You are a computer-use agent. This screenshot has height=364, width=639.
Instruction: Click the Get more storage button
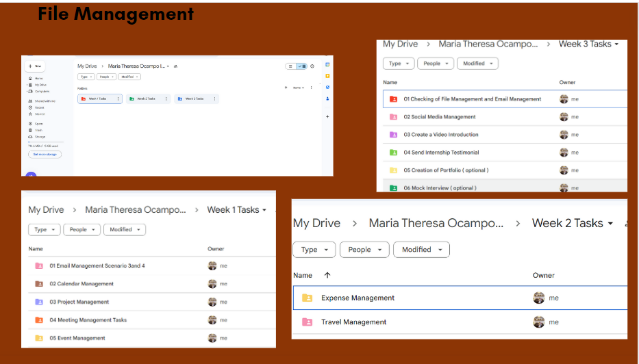(x=45, y=155)
